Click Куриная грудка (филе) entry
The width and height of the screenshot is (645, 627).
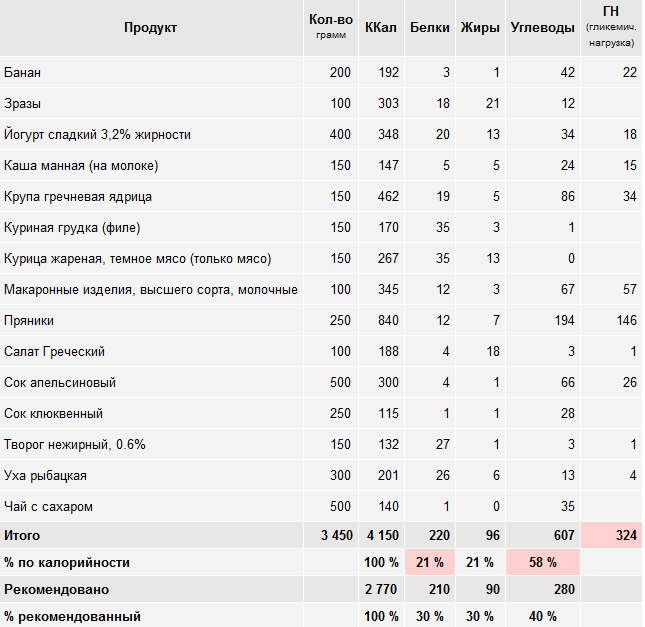(x=72, y=228)
